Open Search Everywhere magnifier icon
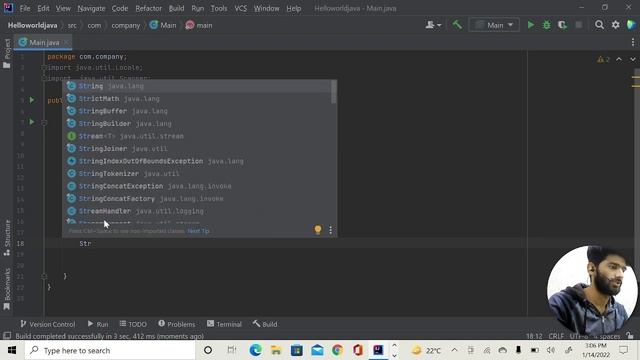Screen dimensions: 640x360 pyautogui.click(x=599, y=25)
